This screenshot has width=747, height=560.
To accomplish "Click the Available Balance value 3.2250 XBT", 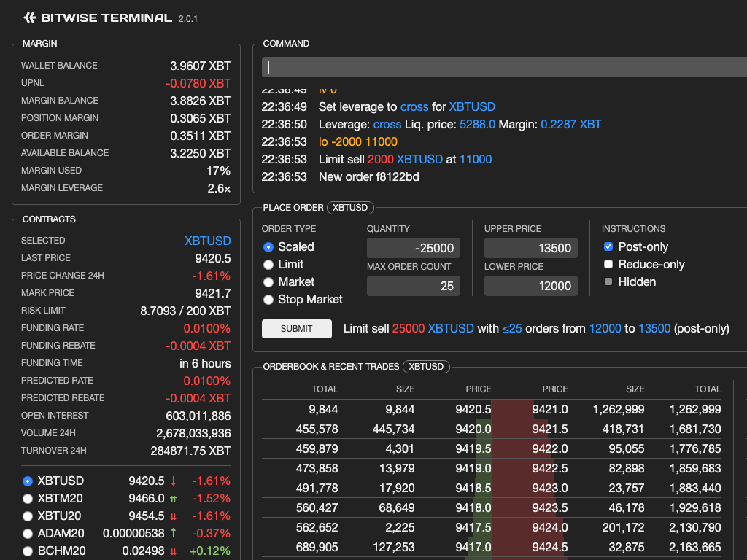I will coord(201,153).
